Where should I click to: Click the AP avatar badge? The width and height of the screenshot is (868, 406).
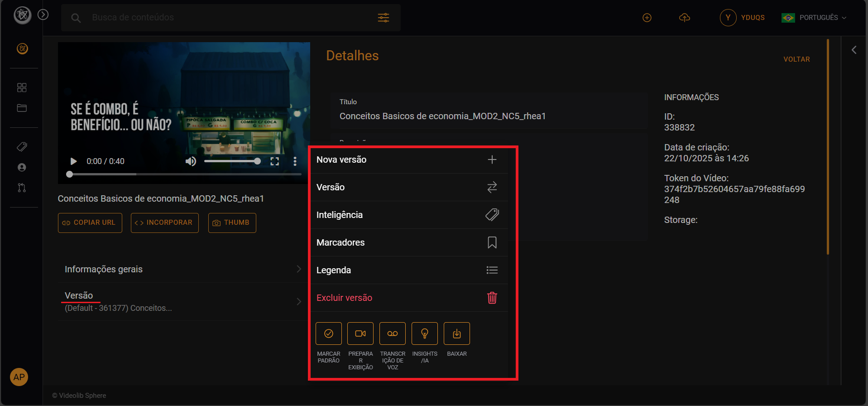coord(19,377)
